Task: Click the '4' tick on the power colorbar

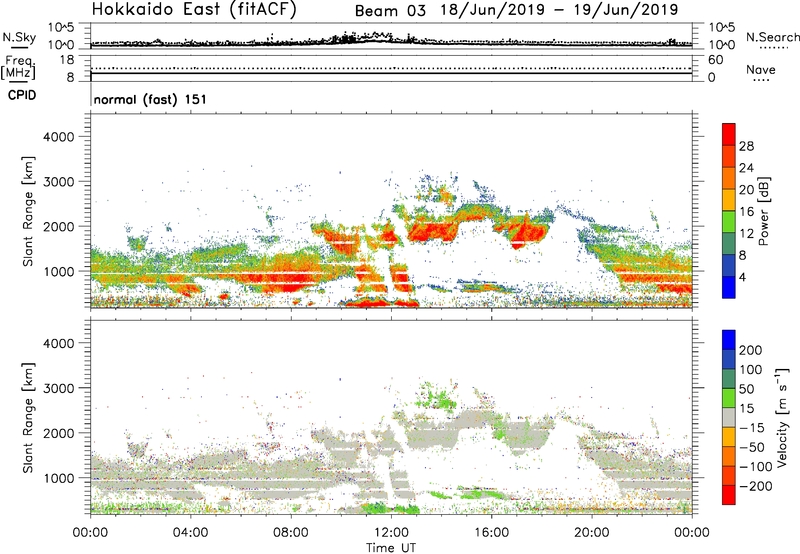Action: 743,278
